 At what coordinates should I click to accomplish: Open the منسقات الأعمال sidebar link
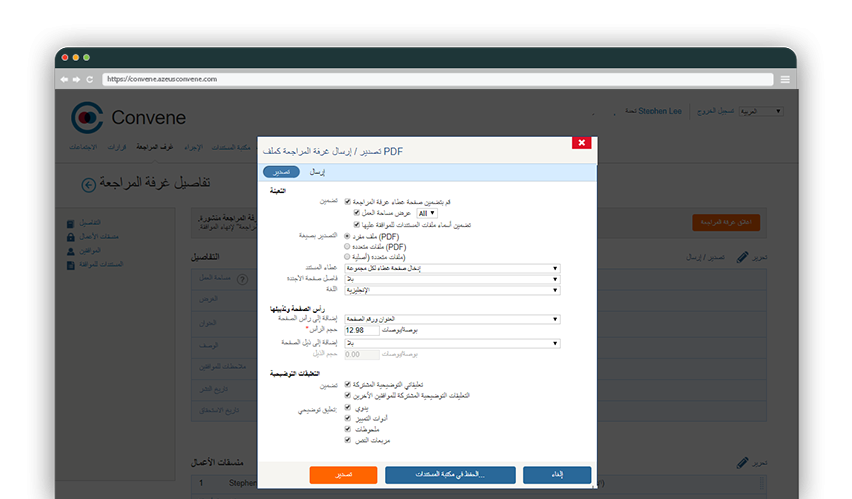[99, 237]
